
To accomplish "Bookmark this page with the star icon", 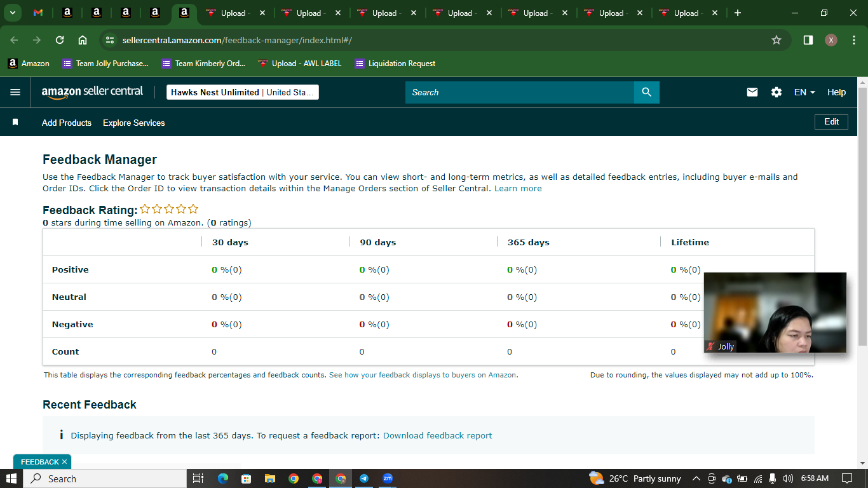I will pos(776,40).
